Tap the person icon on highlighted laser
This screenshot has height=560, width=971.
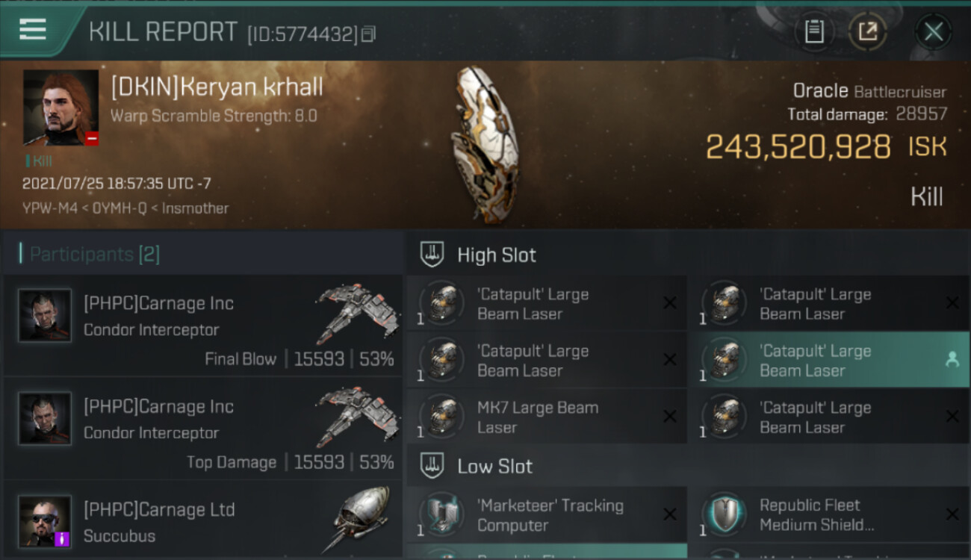coord(952,360)
